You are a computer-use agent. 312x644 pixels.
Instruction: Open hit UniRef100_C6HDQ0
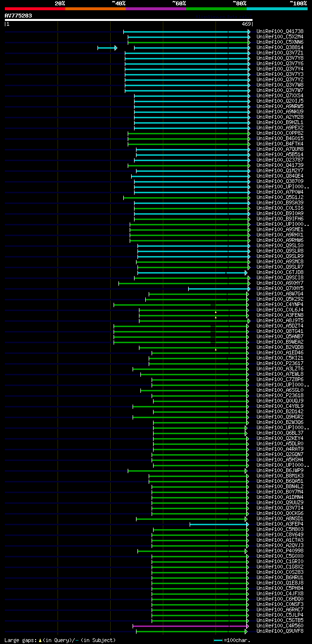pyautogui.click(x=280, y=599)
